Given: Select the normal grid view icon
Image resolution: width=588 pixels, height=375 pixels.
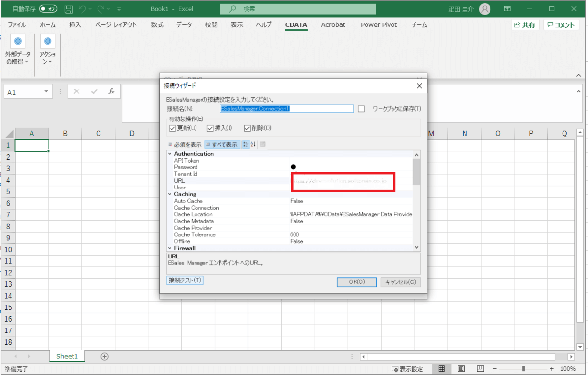Looking at the screenshot, I should pyautogui.click(x=441, y=369).
